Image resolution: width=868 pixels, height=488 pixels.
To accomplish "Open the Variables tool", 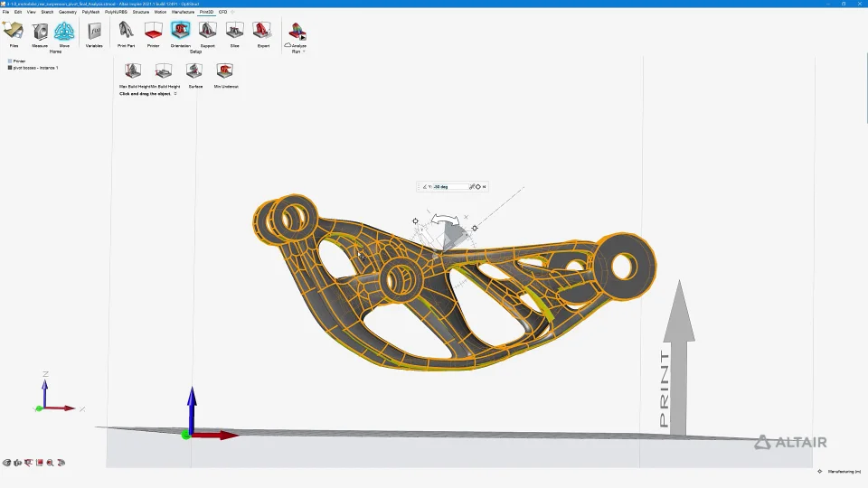I will pyautogui.click(x=94, y=32).
